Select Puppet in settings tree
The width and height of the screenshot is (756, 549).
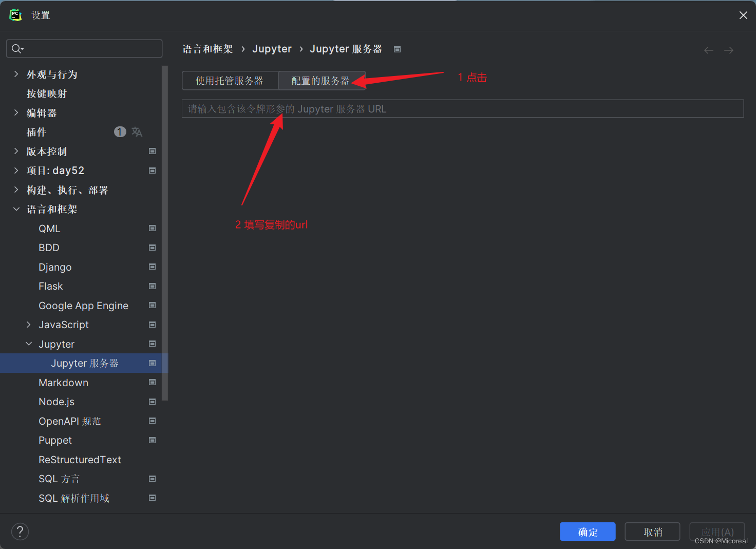pos(55,440)
